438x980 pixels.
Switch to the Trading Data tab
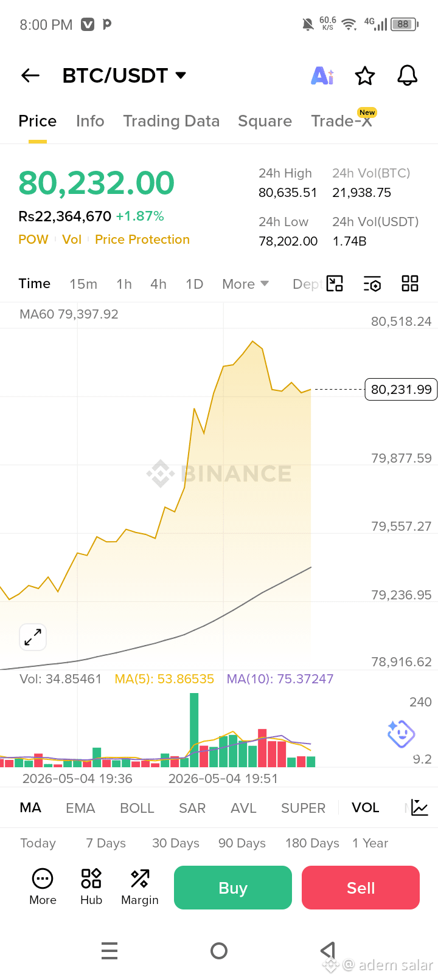pyautogui.click(x=172, y=121)
